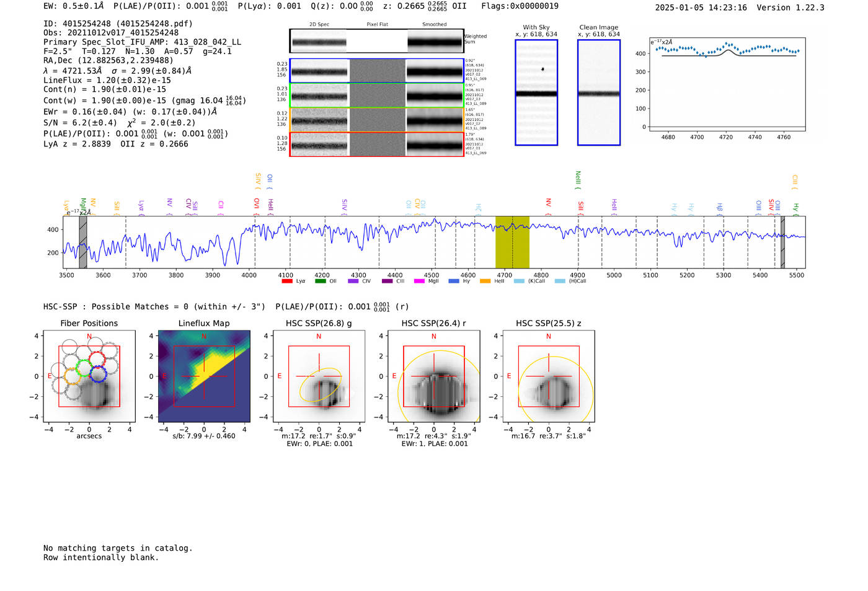868x591 pixels.
Task: Select the orange-bordered fiber 2D spectrum row
Action: point(376,120)
